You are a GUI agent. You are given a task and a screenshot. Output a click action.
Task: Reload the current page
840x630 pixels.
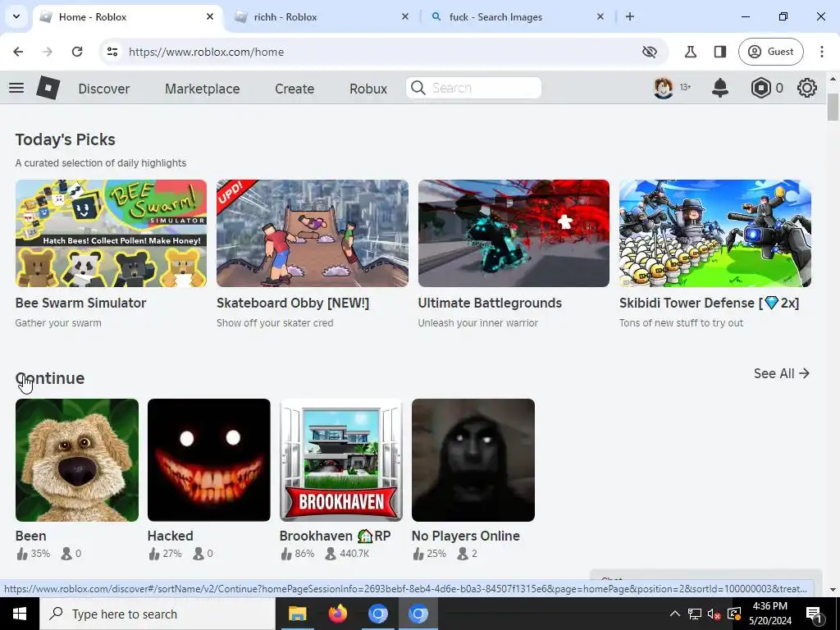pos(77,52)
